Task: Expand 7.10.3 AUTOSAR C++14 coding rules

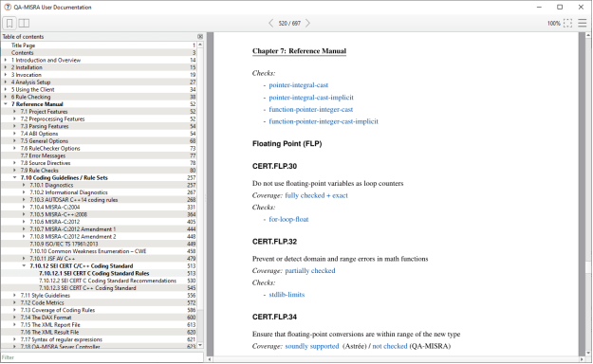Action: (x=24, y=200)
